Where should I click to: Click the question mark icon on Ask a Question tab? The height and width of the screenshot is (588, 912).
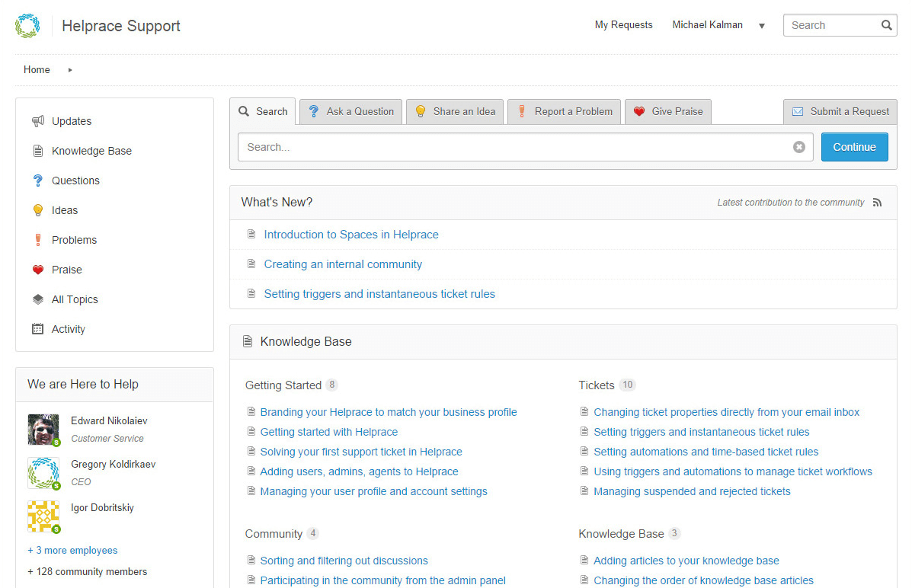(313, 111)
